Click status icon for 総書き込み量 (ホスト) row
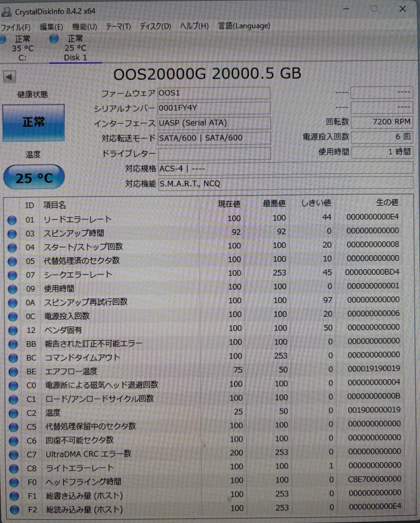The height and width of the screenshot is (523, 420). point(14,496)
